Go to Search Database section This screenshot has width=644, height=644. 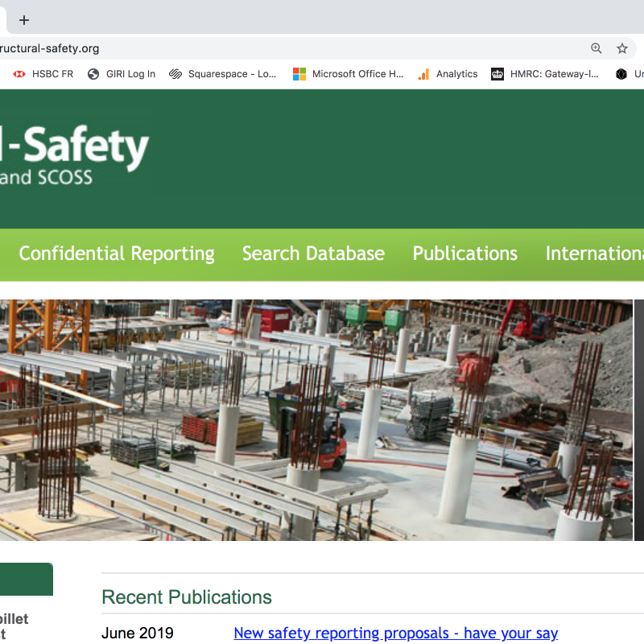[x=313, y=254]
